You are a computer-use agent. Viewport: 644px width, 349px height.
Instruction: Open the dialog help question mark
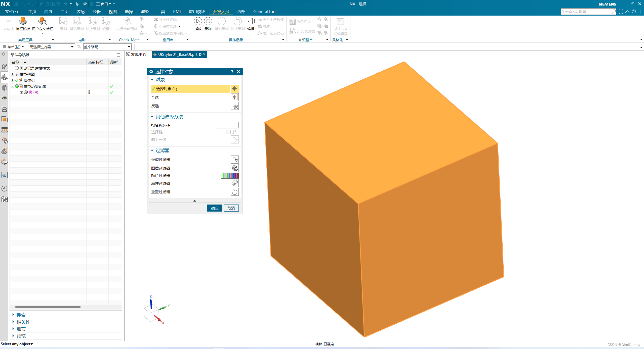point(232,72)
